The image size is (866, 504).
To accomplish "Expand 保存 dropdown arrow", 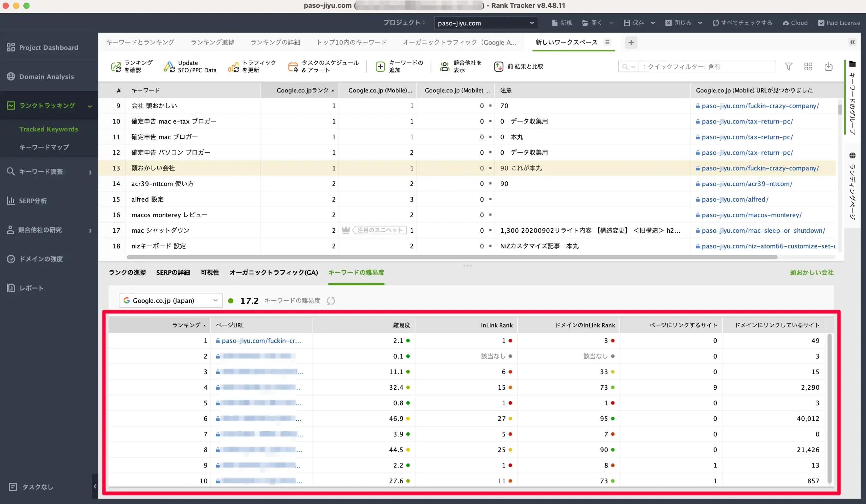I will (653, 23).
